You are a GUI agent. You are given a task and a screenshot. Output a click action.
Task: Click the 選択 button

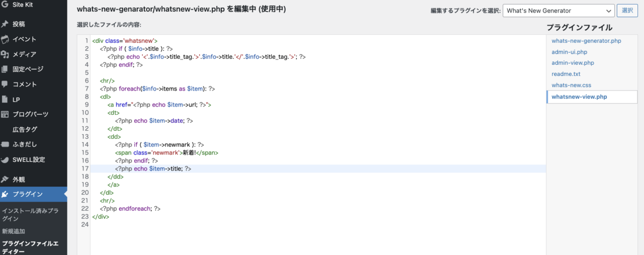pyautogui.click(x=627, y=11)
